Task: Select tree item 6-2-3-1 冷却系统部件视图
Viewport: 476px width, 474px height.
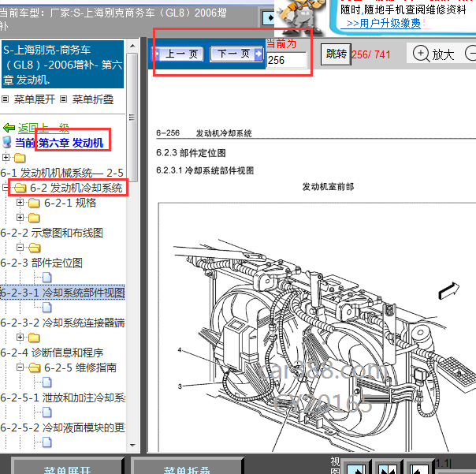Action: pos(62,293)
